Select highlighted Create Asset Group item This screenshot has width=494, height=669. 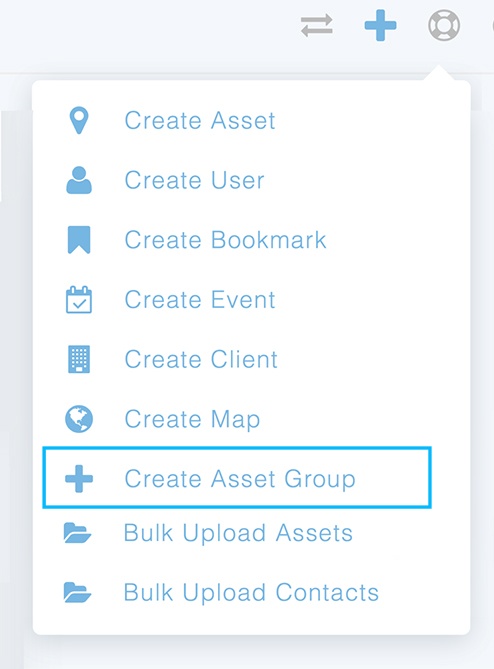tap(237, 478)
